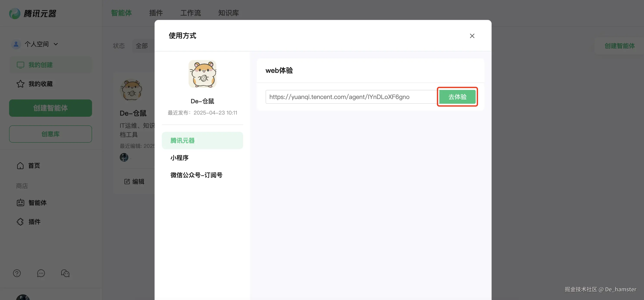Open the WeChat community icon

click(65, 273)
